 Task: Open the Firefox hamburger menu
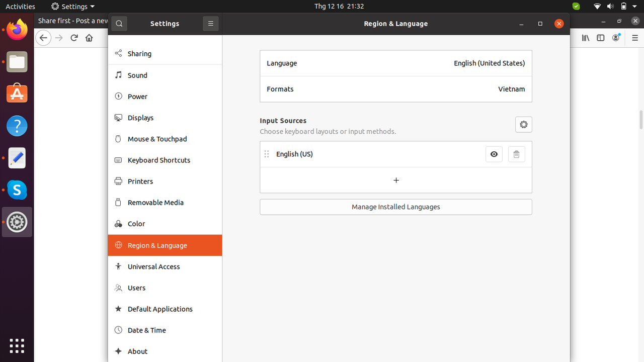click(x=634, y=38)
